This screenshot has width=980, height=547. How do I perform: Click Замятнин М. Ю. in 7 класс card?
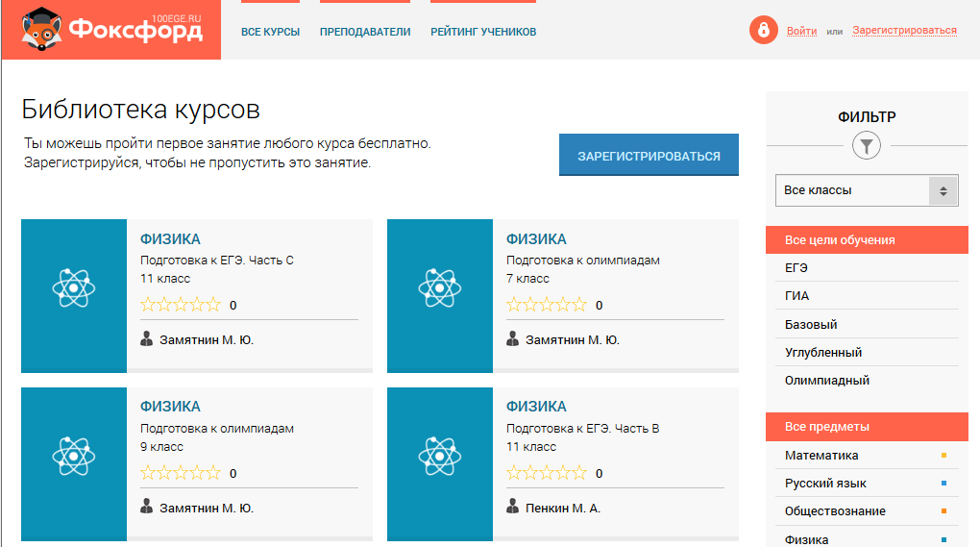click(x=573, y=340)
